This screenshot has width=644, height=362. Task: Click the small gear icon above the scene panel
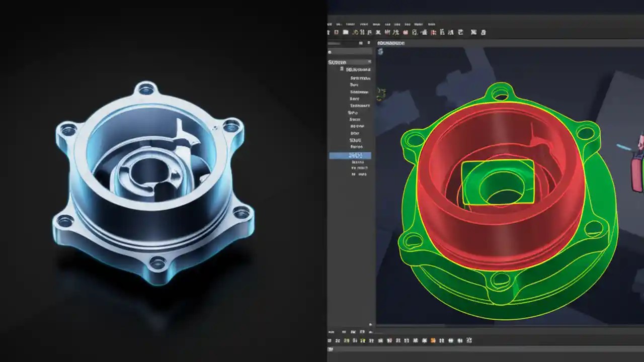(330, 51)
